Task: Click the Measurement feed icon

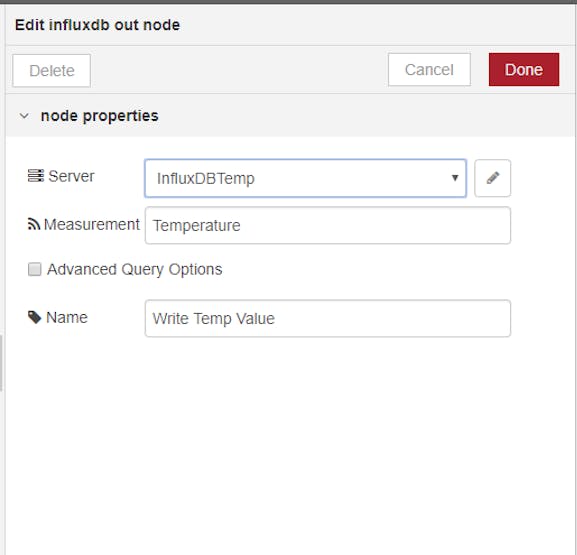Action: point(34,224)
